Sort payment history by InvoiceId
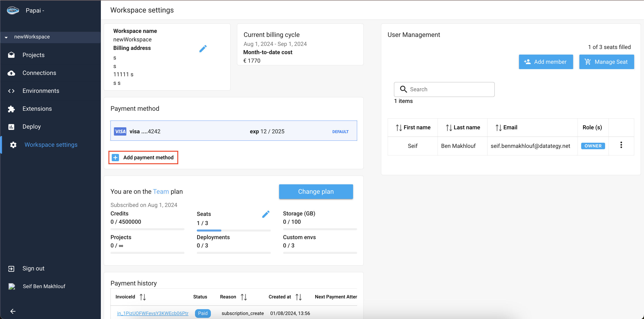The image size is (644, 319). tap(143, 297)
